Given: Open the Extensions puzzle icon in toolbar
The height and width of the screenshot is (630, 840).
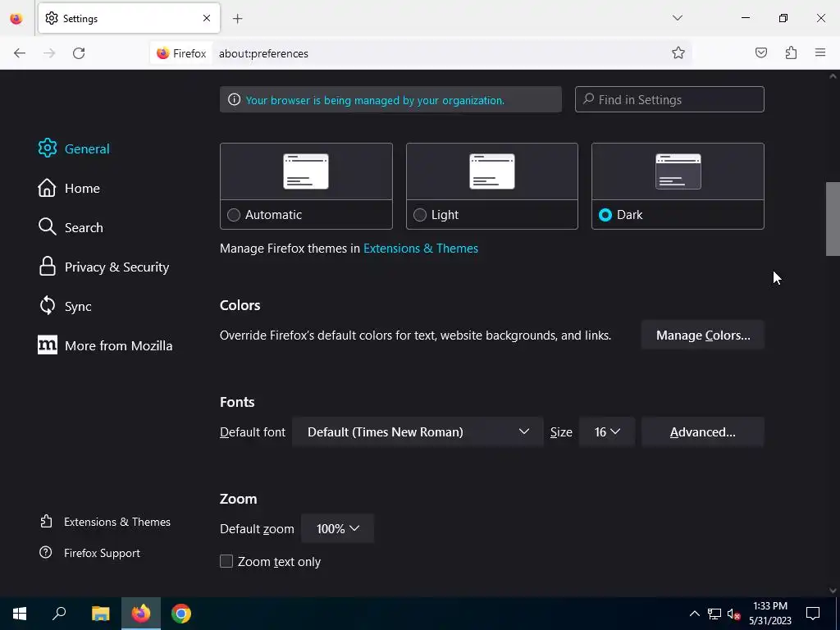Looking at the screenshot, I should coord(791,52).
